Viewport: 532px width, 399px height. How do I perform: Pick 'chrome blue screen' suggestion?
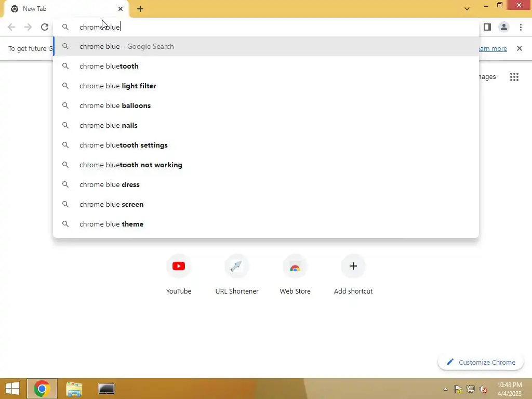pyautogui.click(x=266, y=204)
